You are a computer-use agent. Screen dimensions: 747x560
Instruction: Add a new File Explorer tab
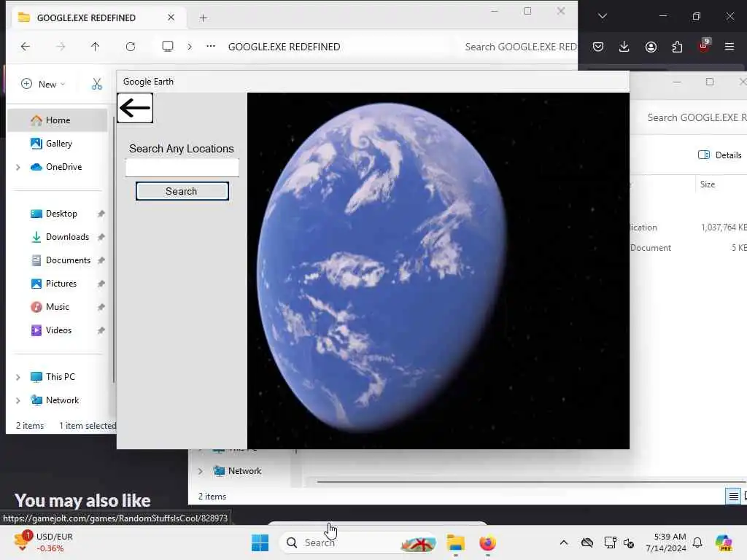[x=203, y=18]
